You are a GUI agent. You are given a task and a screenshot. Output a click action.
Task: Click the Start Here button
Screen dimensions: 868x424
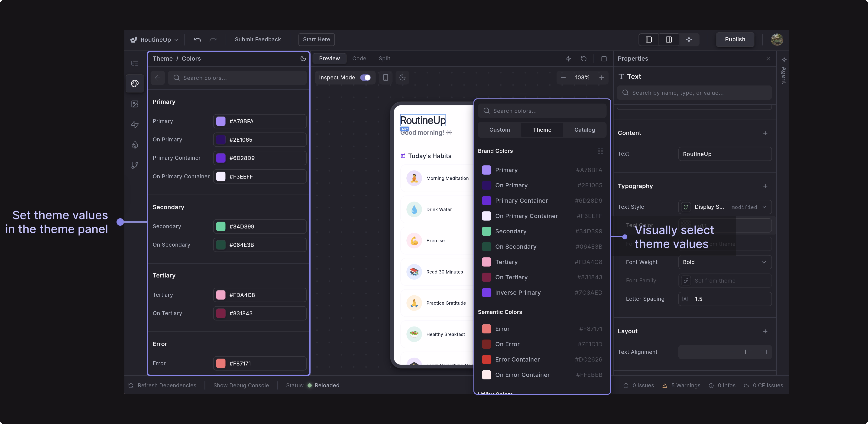(316, 39)
